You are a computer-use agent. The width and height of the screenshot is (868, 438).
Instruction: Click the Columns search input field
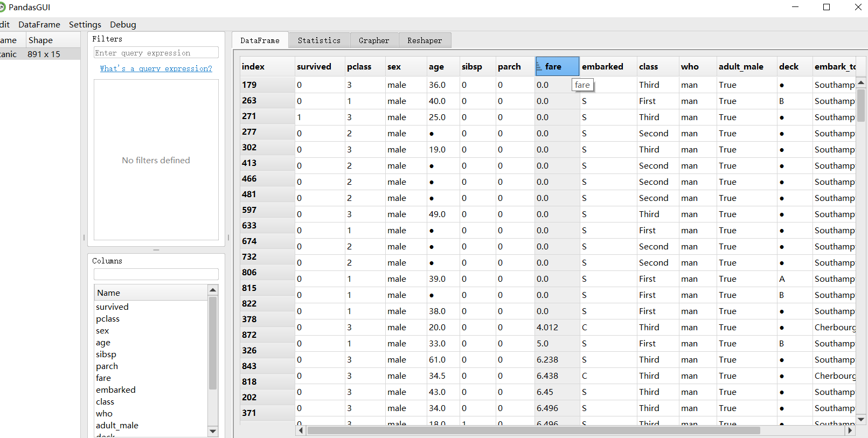point(156,274)
